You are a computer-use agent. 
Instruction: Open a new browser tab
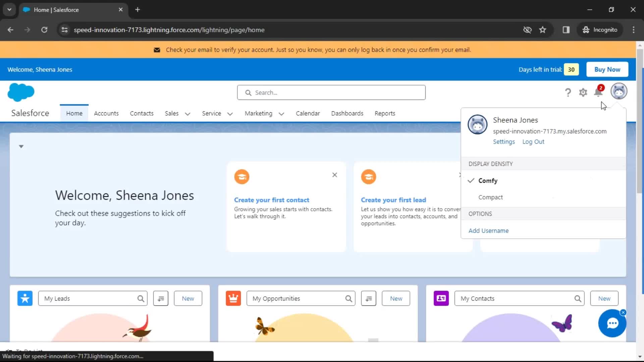pos(138,9)
